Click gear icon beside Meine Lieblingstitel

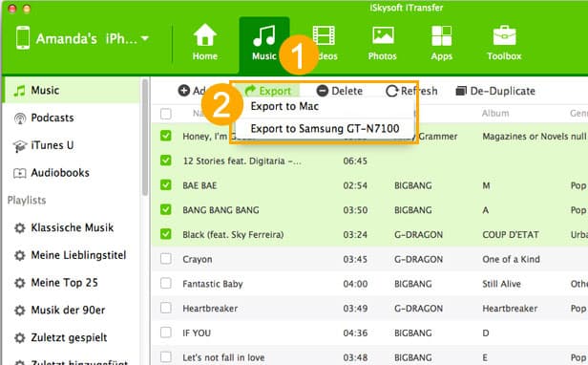[x=19, y=255]
